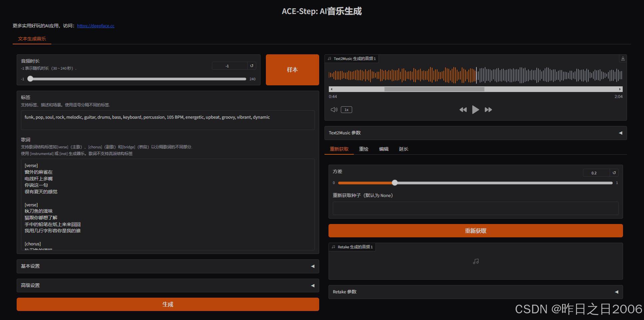Image resolution: width=644 pixels, height=320 pixels.
Task: Reset the audio duration value
Action: pos(252,66)
